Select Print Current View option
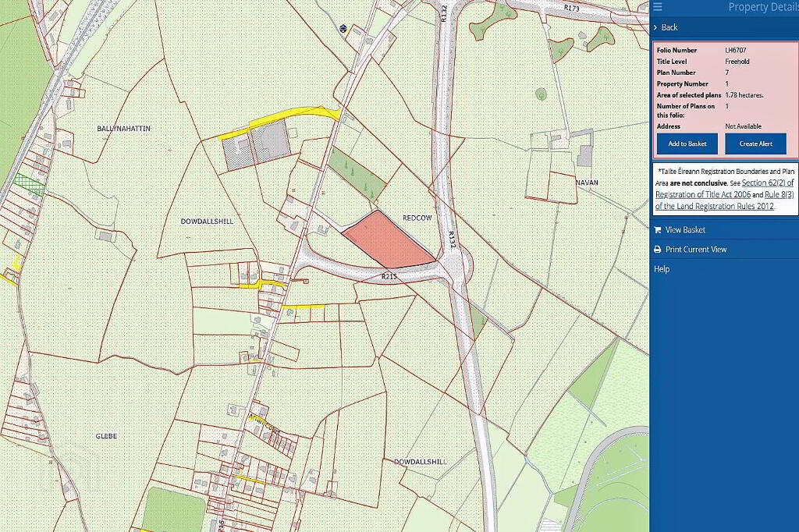 (695, 249)
